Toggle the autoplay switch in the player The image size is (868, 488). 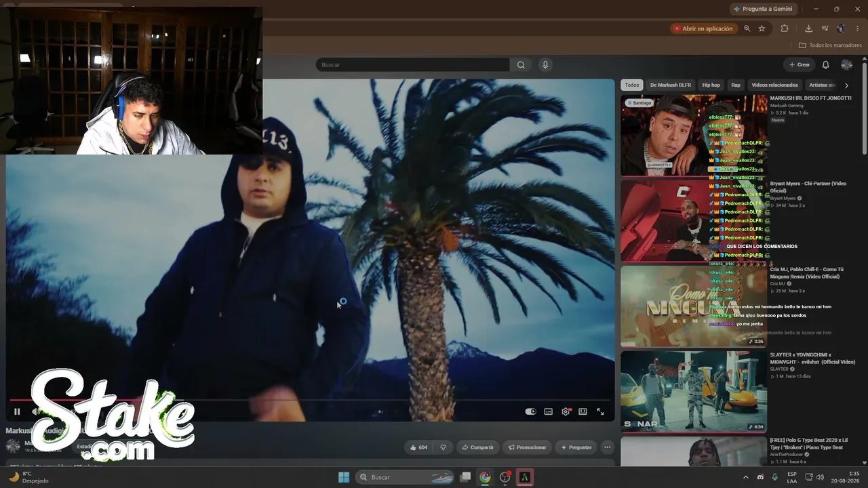coord(530,411)
